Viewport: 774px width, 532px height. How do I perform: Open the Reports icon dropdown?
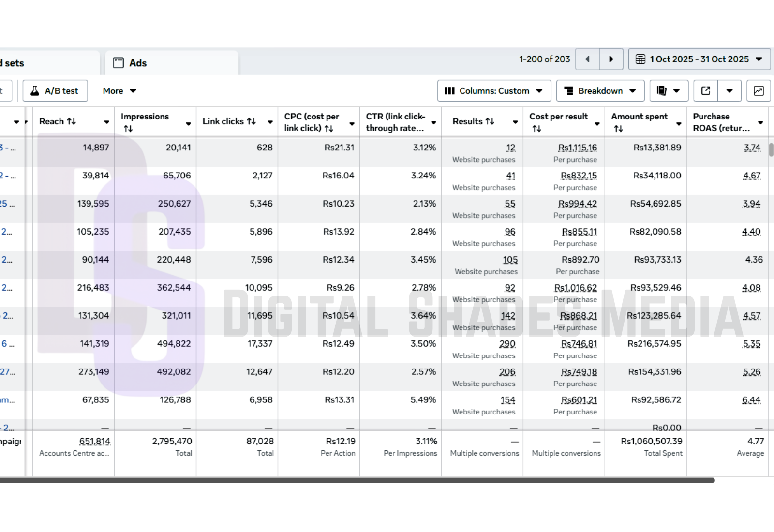(x=668, y=91)
